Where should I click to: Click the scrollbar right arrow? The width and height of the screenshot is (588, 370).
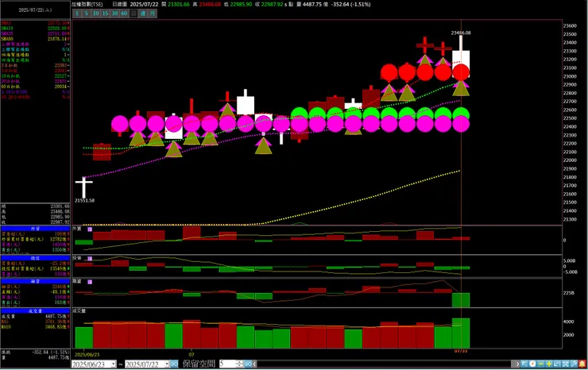point(517,364)
